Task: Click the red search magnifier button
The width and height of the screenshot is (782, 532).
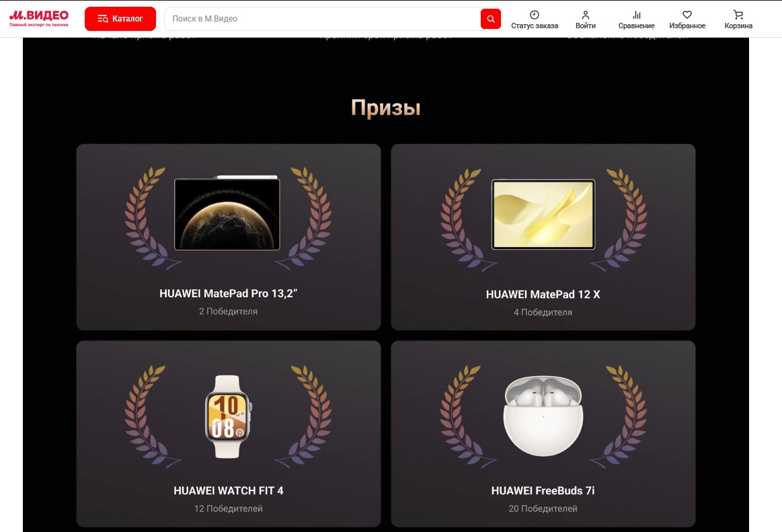Action: [x=491, y=19]
